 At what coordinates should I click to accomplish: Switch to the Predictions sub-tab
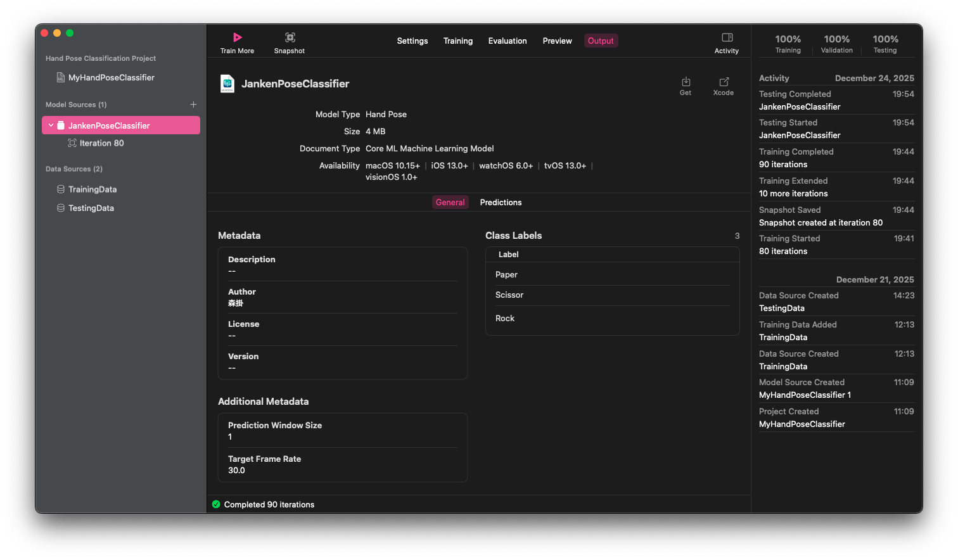coord(501,202)
